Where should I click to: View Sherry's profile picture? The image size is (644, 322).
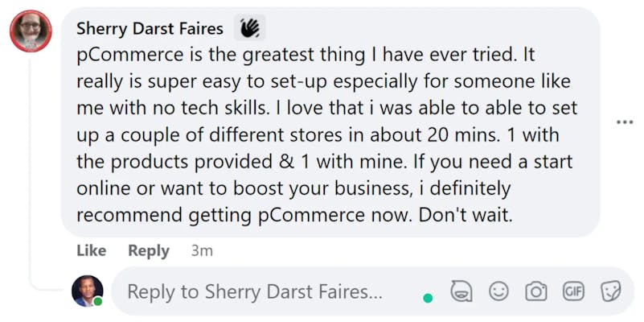click(x=31, y=31)
